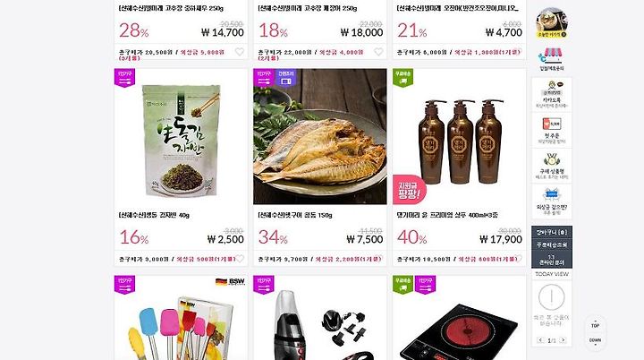Click the seaweed flakes 40g product title

coord(154,215)
